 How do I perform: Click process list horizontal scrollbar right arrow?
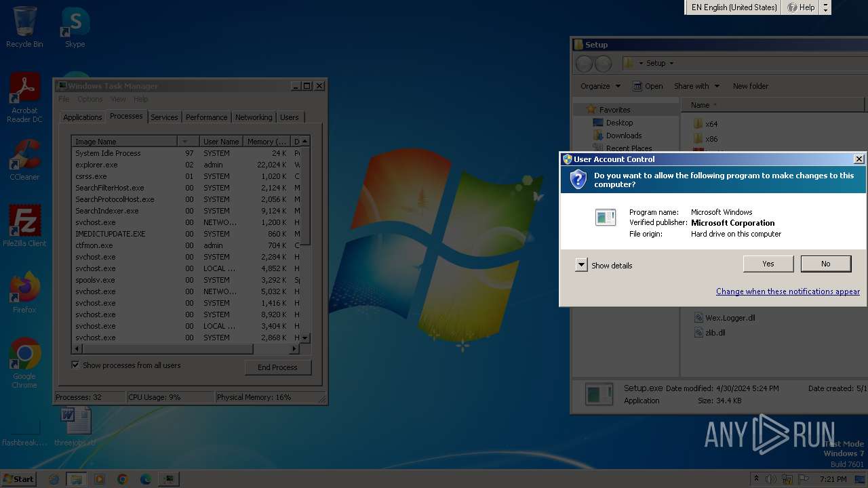(x=294, y=348)
